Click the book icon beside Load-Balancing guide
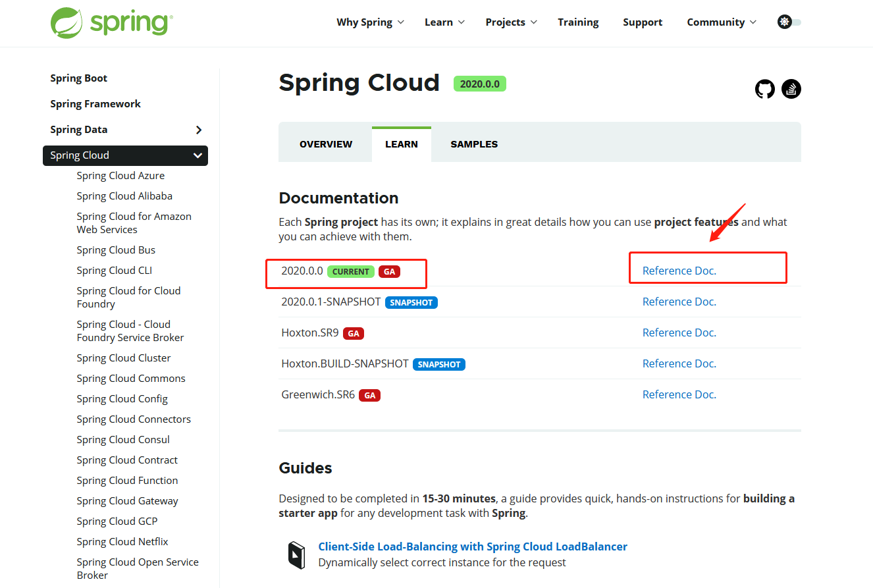The width and height of the screenshot is (873, 588). 297,554
